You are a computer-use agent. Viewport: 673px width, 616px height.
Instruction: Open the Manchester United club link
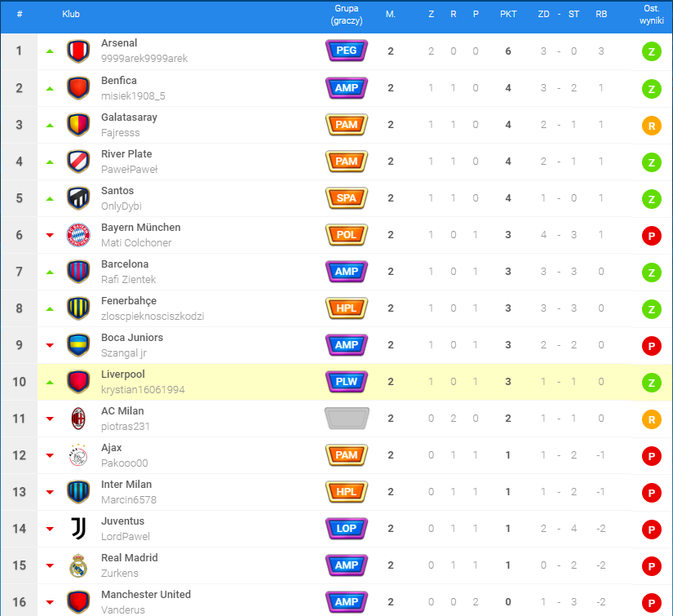(146, 595)
